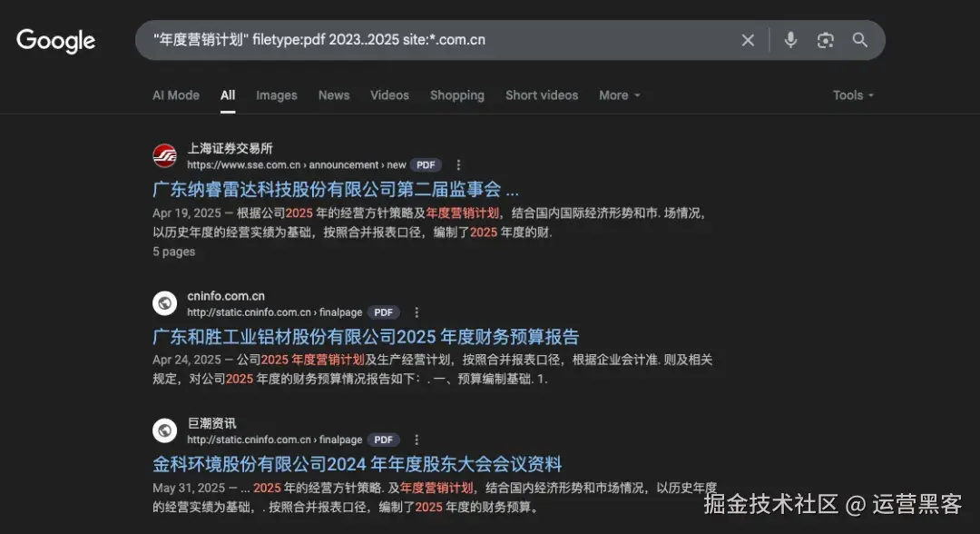Viewport: 980px width, 534px height.
Task: Start a voice search with the microphone icon
Action: [789, 40]
